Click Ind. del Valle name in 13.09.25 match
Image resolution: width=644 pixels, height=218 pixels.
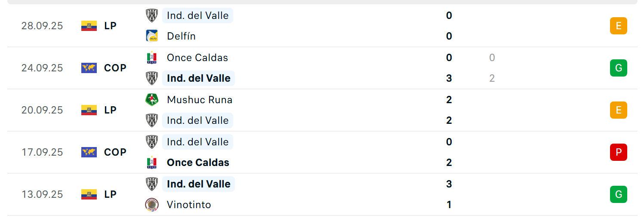(198, 184)
